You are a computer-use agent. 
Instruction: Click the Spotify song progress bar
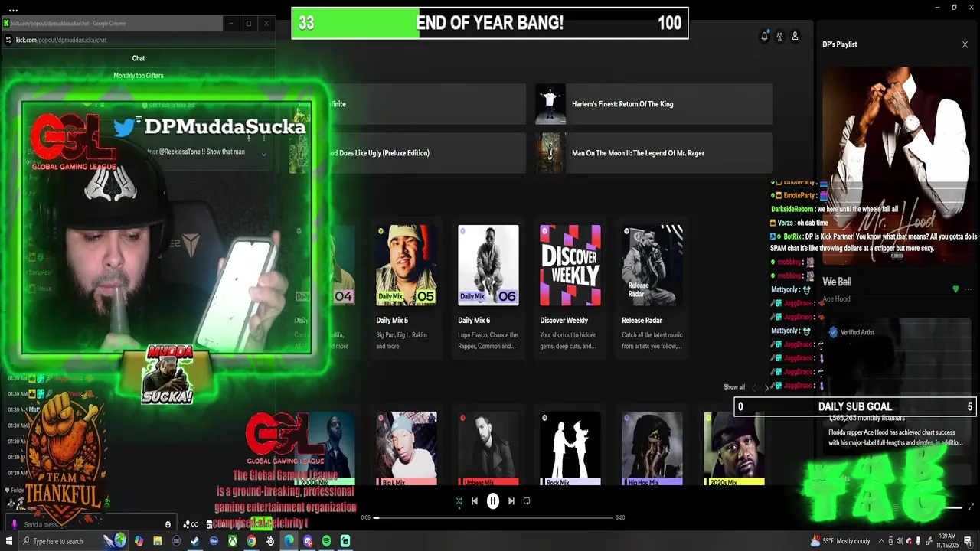pyautogui.click(x=493, y=517)
